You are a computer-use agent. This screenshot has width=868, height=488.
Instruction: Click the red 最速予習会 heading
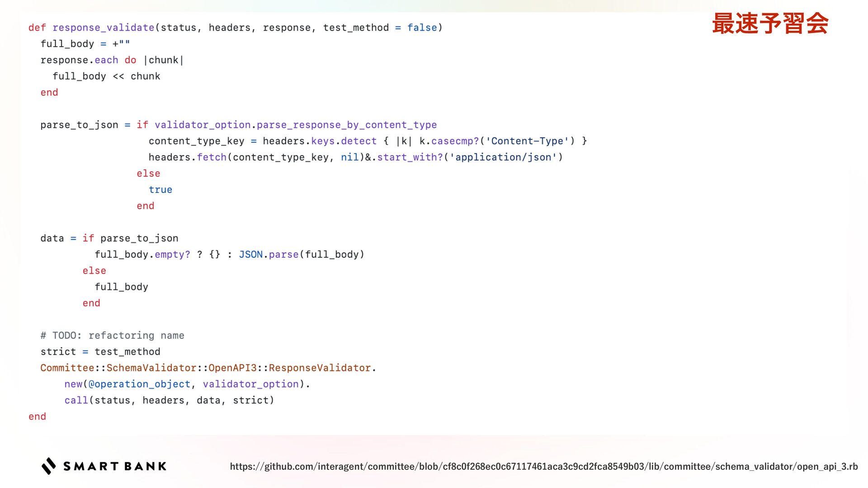(x=770, y=23)
